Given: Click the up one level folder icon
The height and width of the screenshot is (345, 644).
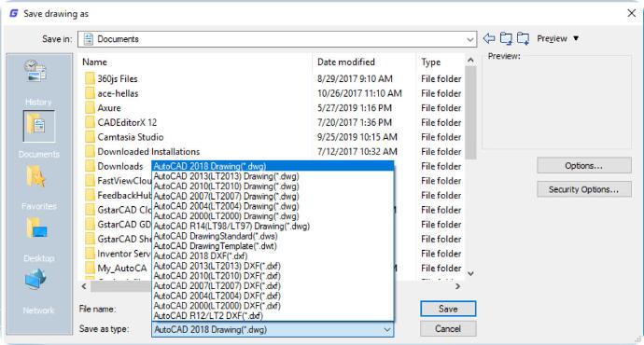Looking at the screenshot, I should [x=506, y=38].
